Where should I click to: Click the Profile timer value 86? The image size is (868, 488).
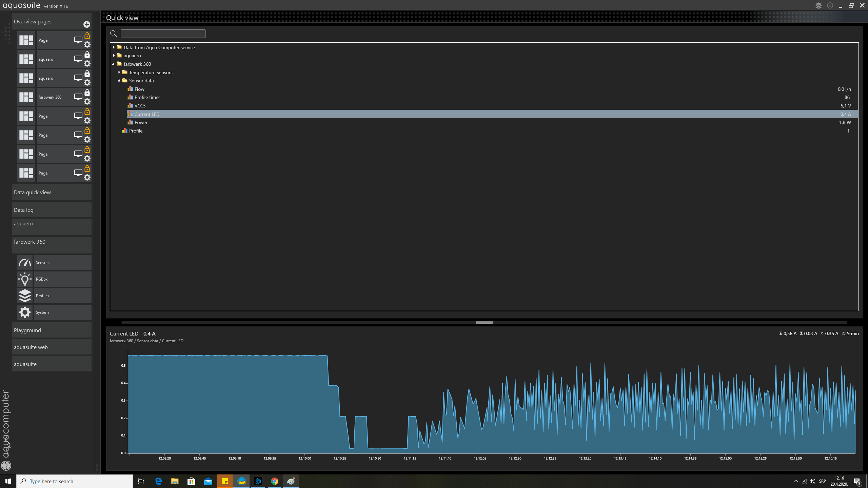tap(847, 97)
